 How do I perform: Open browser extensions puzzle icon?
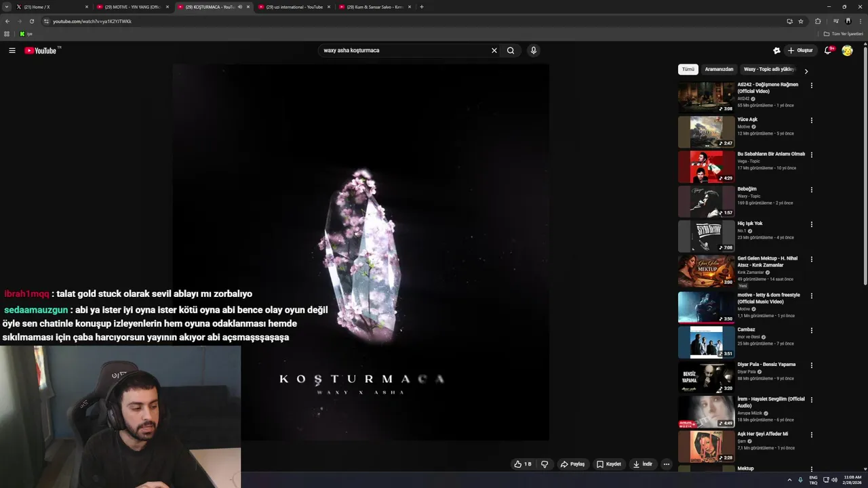[818, 21]
